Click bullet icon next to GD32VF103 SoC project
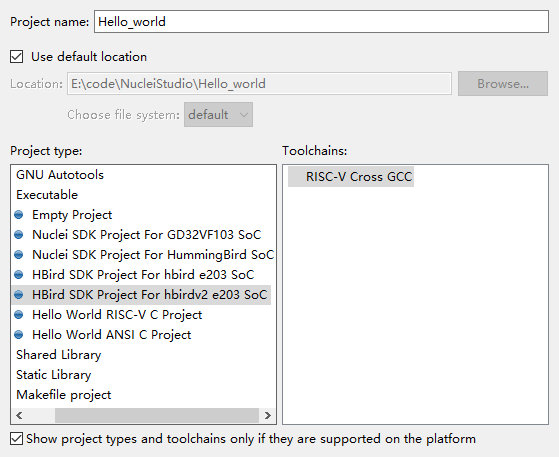559x457 pixels. (x=19, y=235)
